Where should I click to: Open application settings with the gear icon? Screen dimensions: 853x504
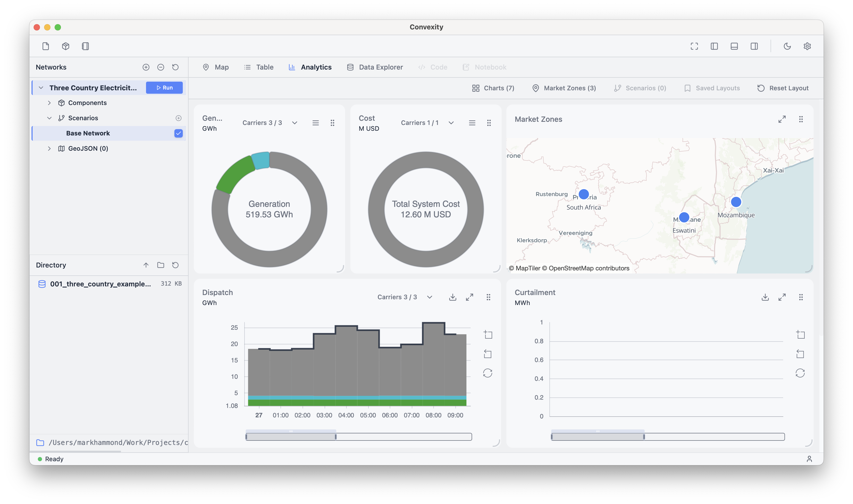pyautogui.click(x=808, y=46)
